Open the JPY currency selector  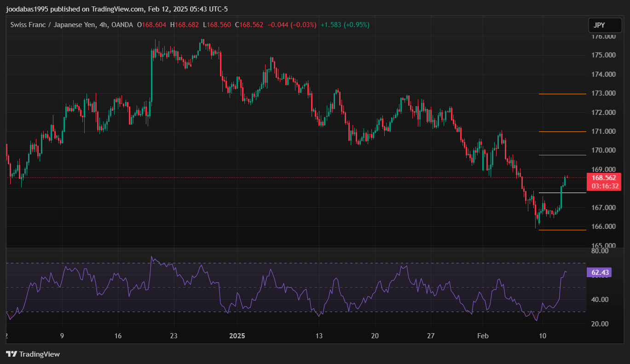[601, 25]
